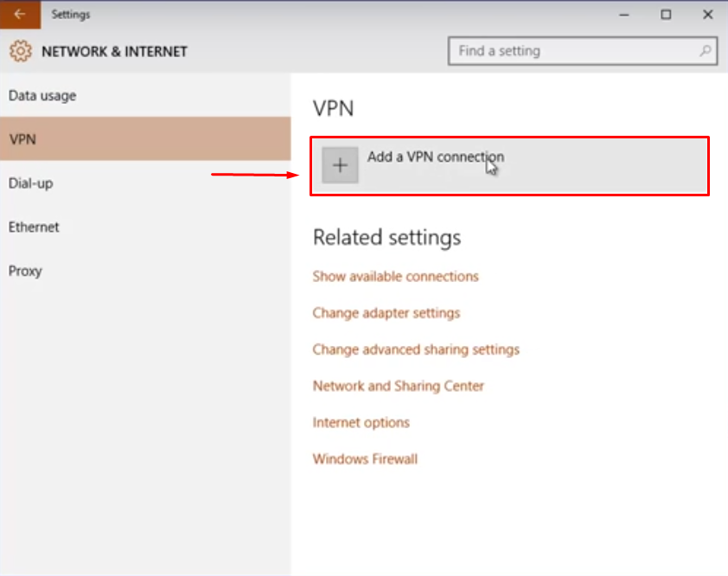Viewport: 728px width, 576px height.
Task: Open Windows Firewall link
Action: pos(365,459)
